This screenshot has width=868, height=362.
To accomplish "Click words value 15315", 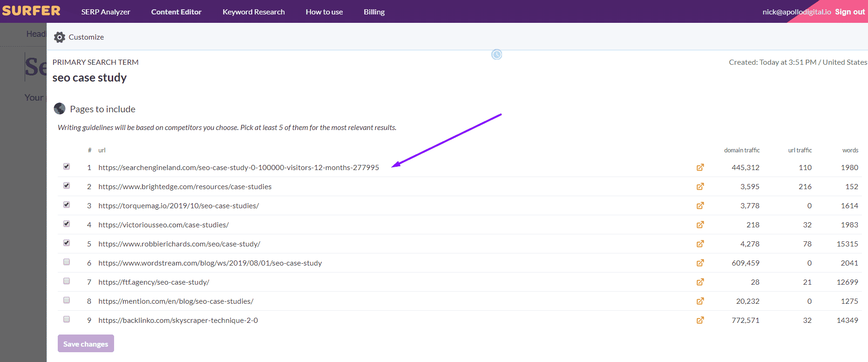I will pos(848,244).
